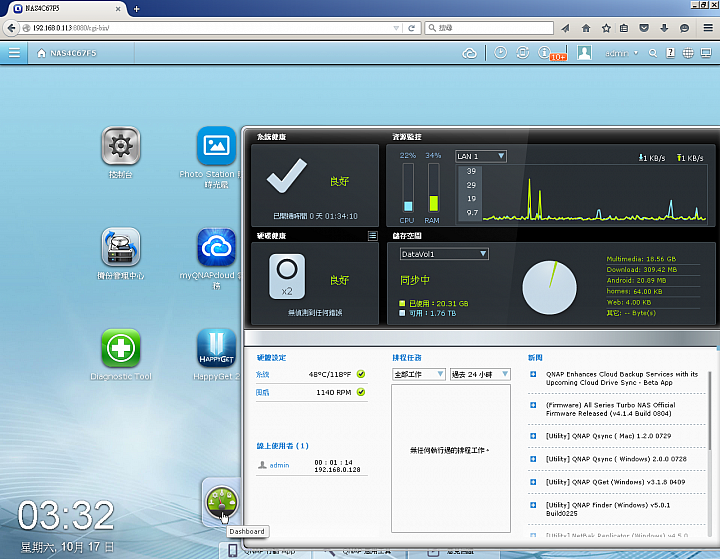Image resolution: width=720 pixels, height=559 pixels.
Task: Click the storage usage pie chart
Action: coord(549,288)
